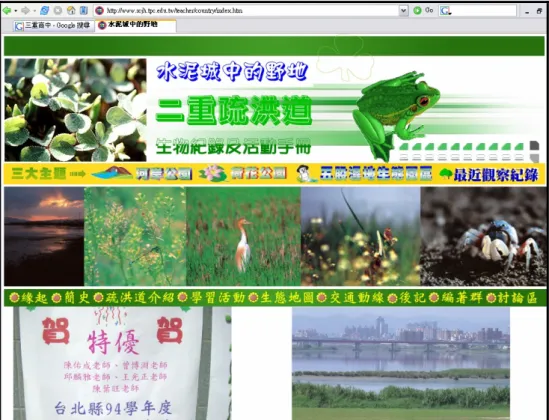Click the green Back arrow button
Image resolution: width=549 pixels, height=420 pixels.
(7, 10)
